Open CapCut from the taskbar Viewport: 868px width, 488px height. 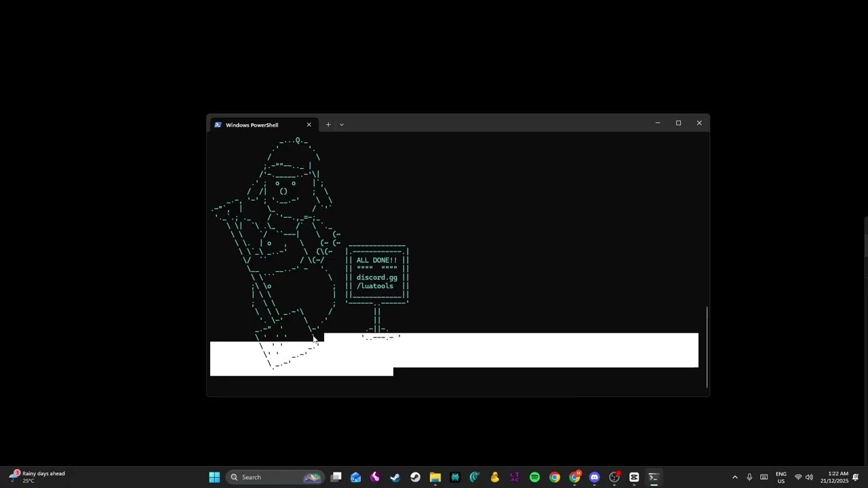(x=634, y=477)
